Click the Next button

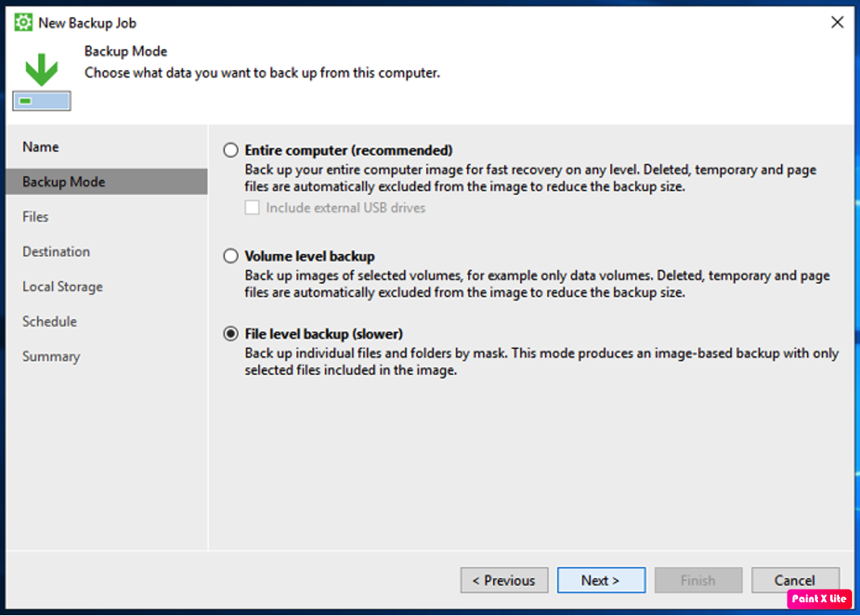click(601, 581)
